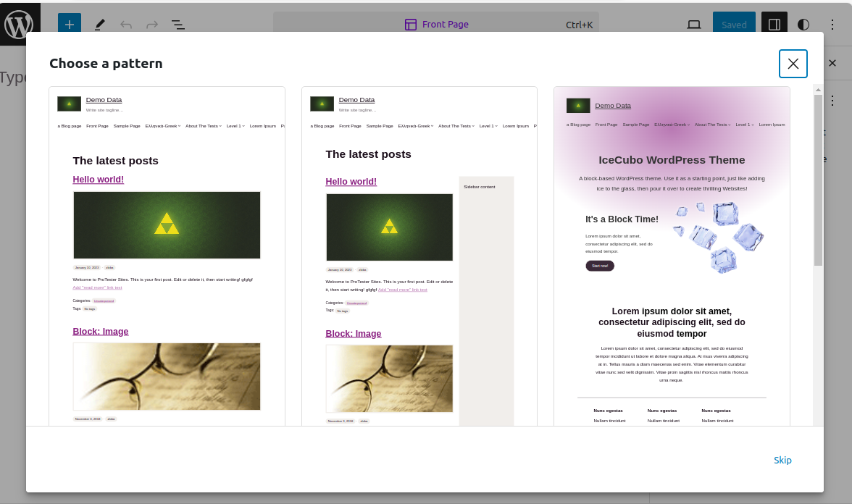This screenshot has height=504, width=852.
Task: Open the Styles half-circle icon
Action: [803, 25]
